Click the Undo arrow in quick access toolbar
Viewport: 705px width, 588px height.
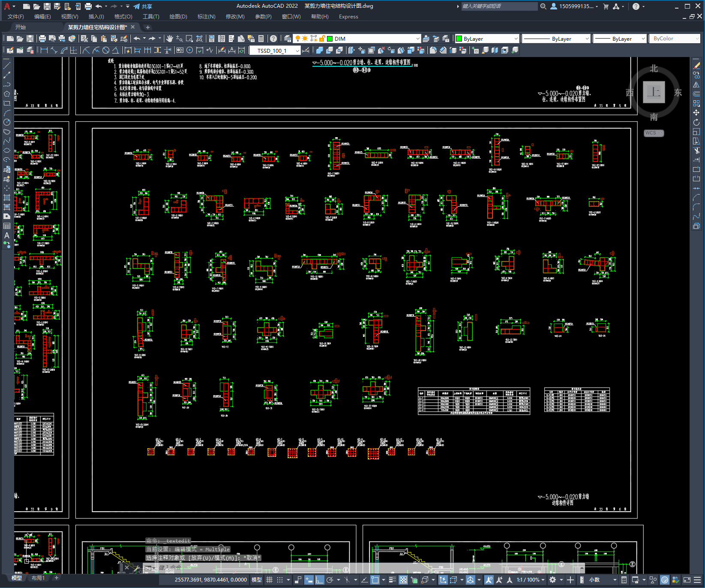click(x=99, y=6)
